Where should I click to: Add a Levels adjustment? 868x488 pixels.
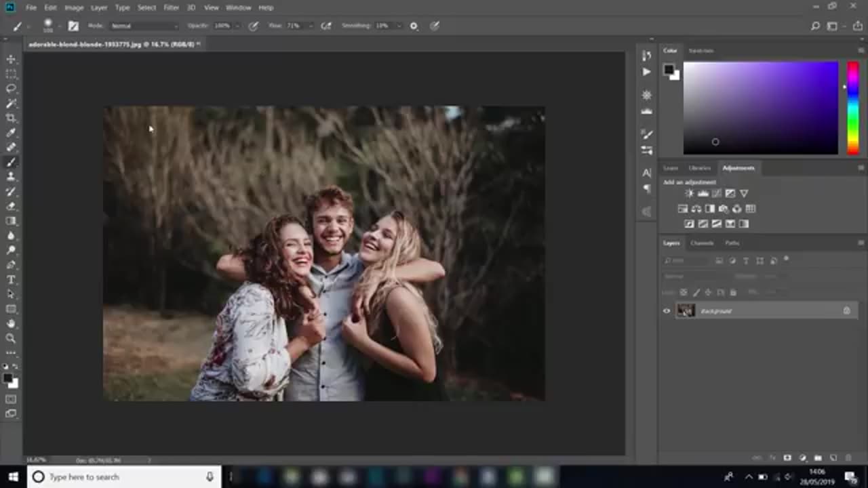[x=703, y=194]
